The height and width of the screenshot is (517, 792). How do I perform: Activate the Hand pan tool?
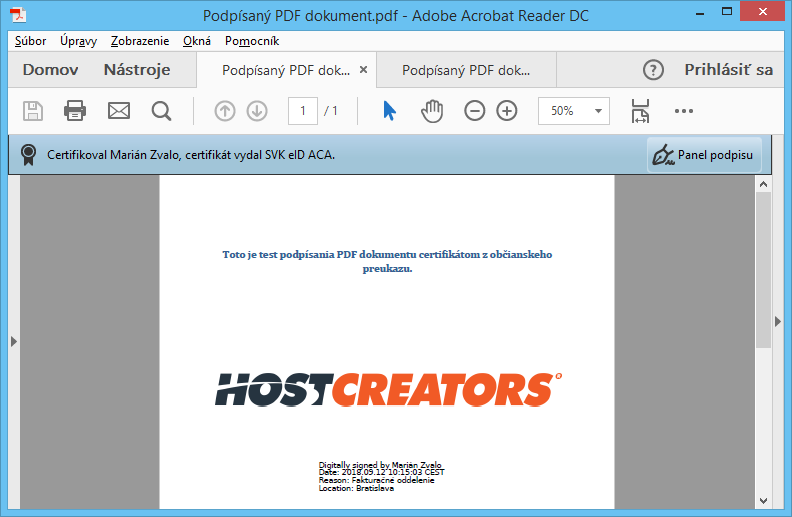pyautogui.click(x=432, y=111)
